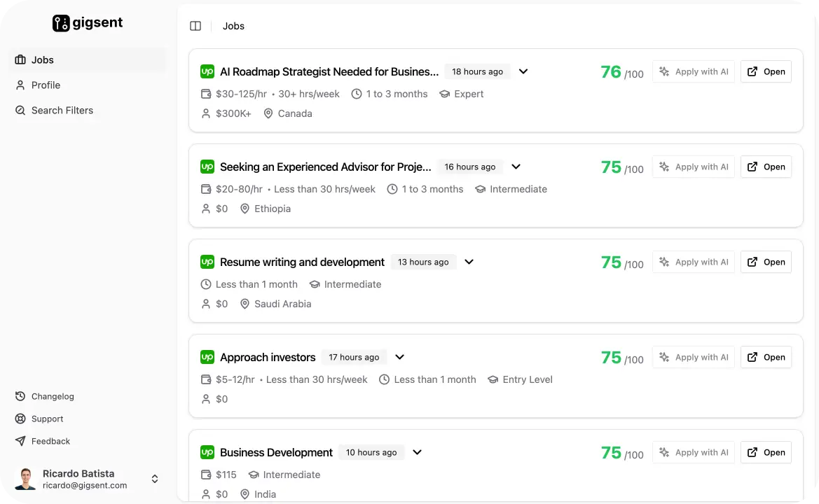The height and width of the screenshot is (504, 819).
Task: Expand the AI Roadmap Strategist job details
Action: point(523,71)
